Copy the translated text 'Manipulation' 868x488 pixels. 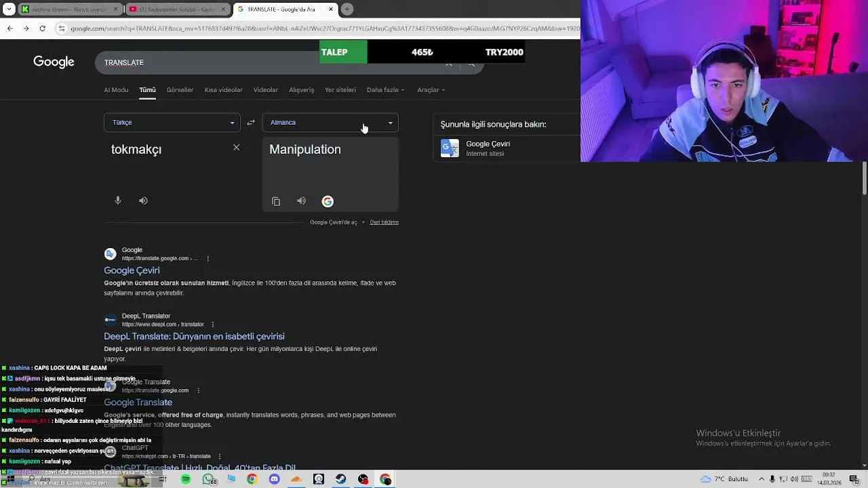(x=276, y=201)
